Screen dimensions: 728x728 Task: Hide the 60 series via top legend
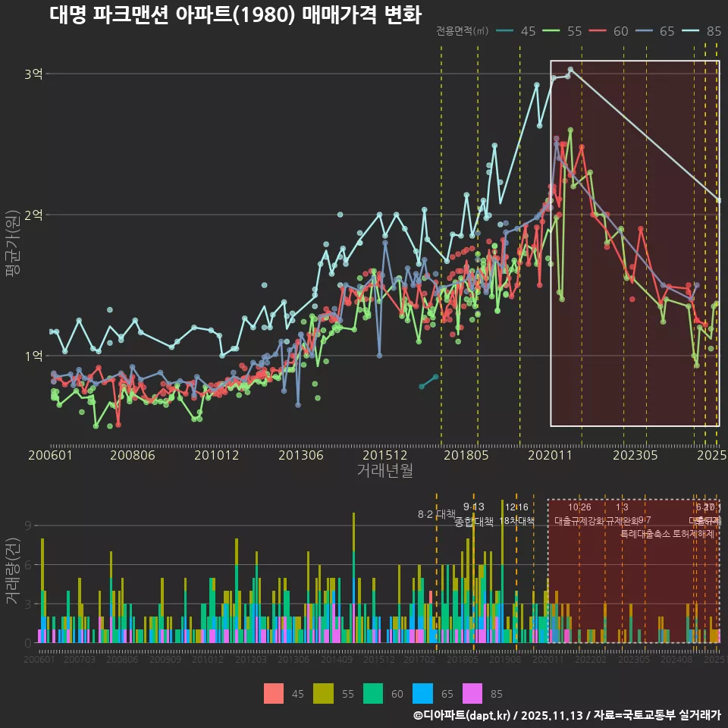[x=609, y=31]
